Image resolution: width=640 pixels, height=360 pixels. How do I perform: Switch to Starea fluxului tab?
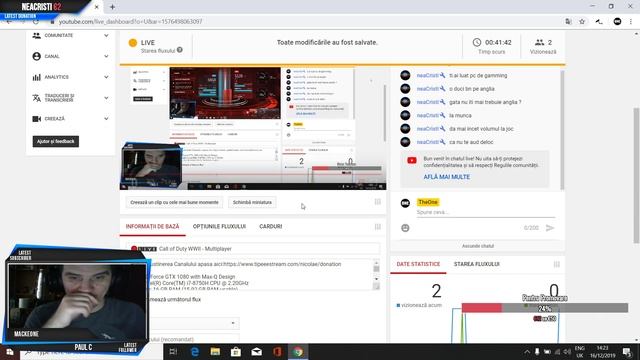pos(476,264)
